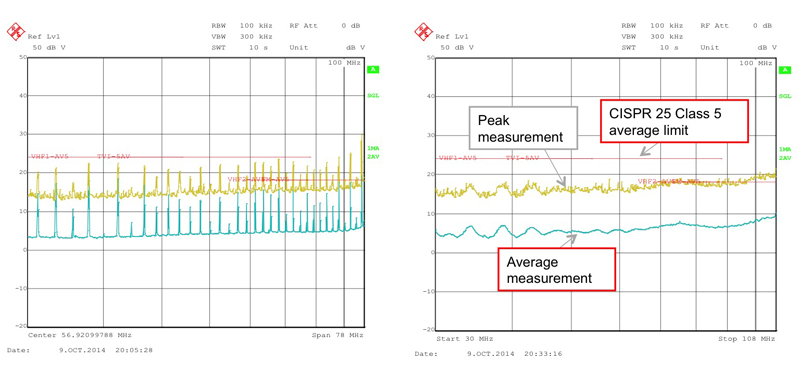Select the 'Start 30 MHz' readout
The width and height of the screenshot is (800, 373).
pos(465,339)
